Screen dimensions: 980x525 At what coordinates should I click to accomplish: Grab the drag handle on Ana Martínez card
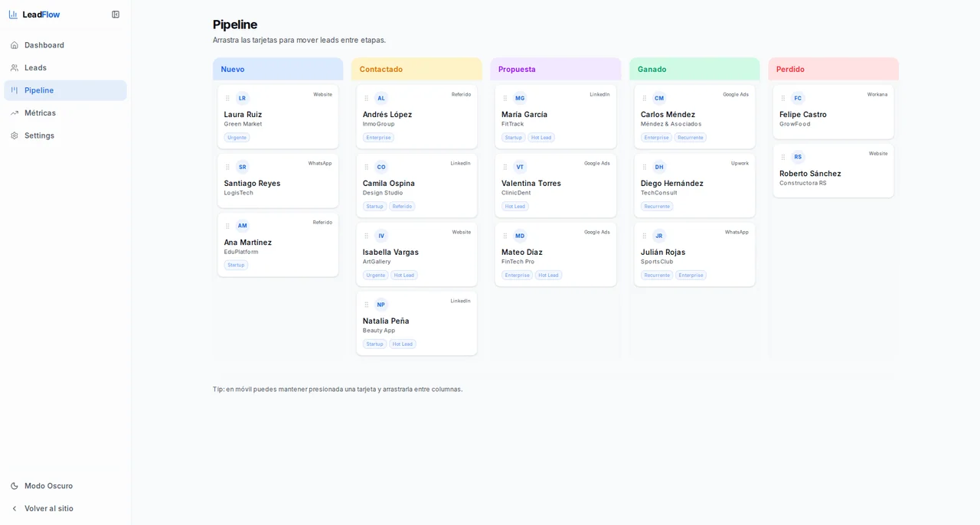pyautogui.click(x=227, y=226)
